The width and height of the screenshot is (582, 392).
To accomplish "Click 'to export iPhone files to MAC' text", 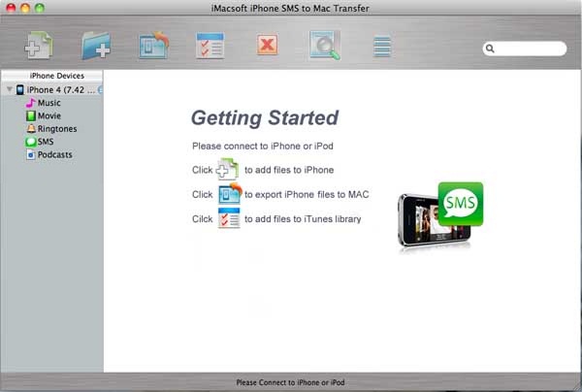I will [x=307, y=194].
